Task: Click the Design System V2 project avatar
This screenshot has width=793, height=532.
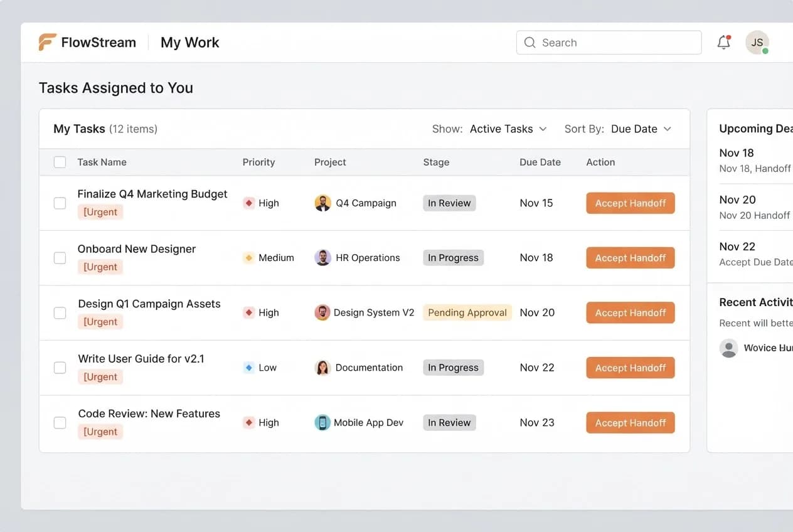Action: [x=322, y=312]
